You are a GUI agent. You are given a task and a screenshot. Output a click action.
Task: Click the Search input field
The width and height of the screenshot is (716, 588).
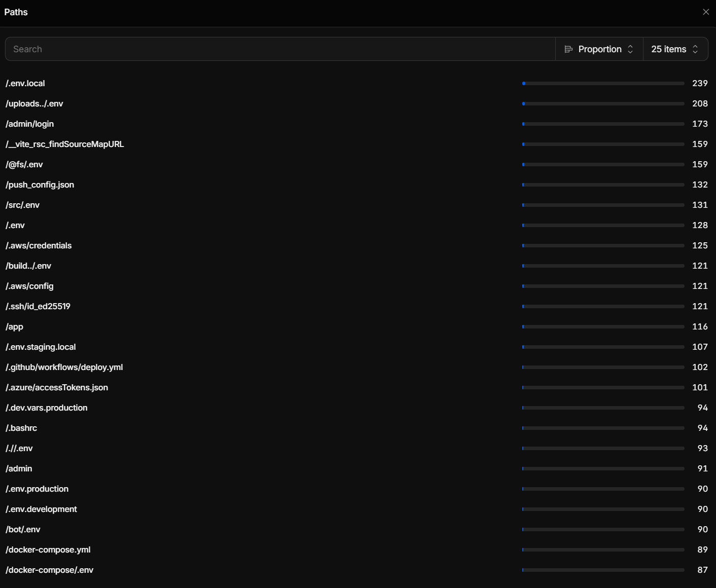click(280, 49)
